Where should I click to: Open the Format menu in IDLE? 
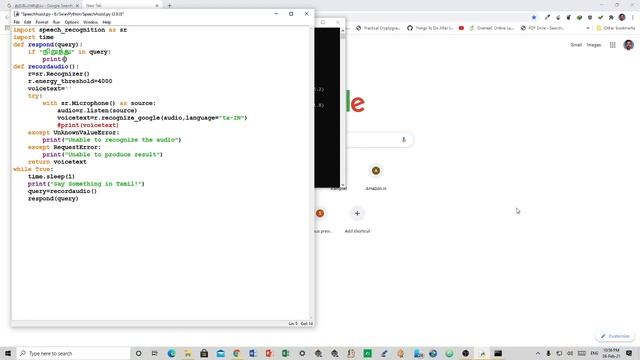pos(42,22)
